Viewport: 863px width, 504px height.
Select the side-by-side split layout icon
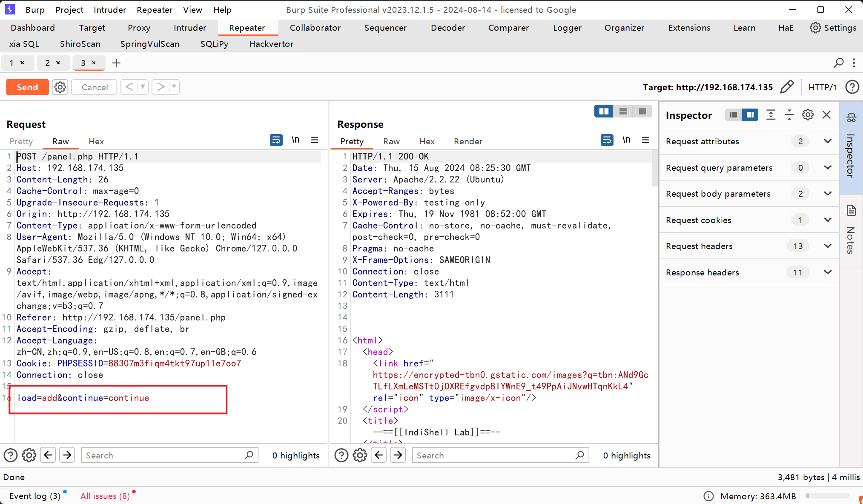604,111
